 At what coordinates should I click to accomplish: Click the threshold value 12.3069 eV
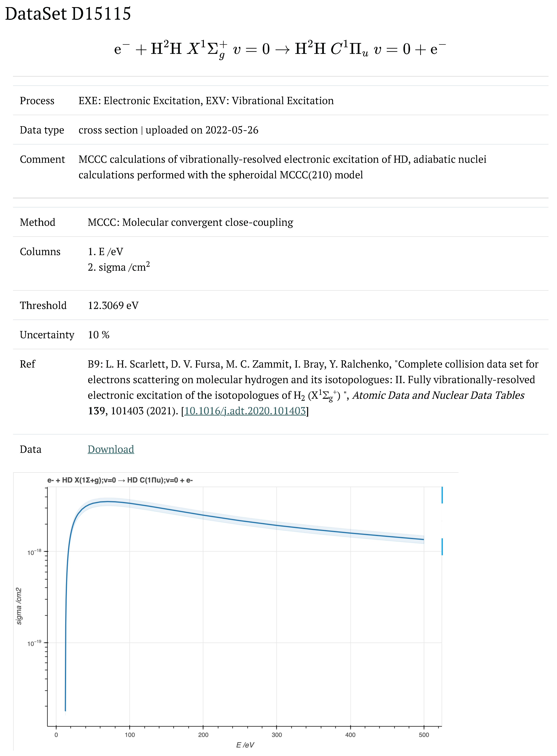(113, 305)
